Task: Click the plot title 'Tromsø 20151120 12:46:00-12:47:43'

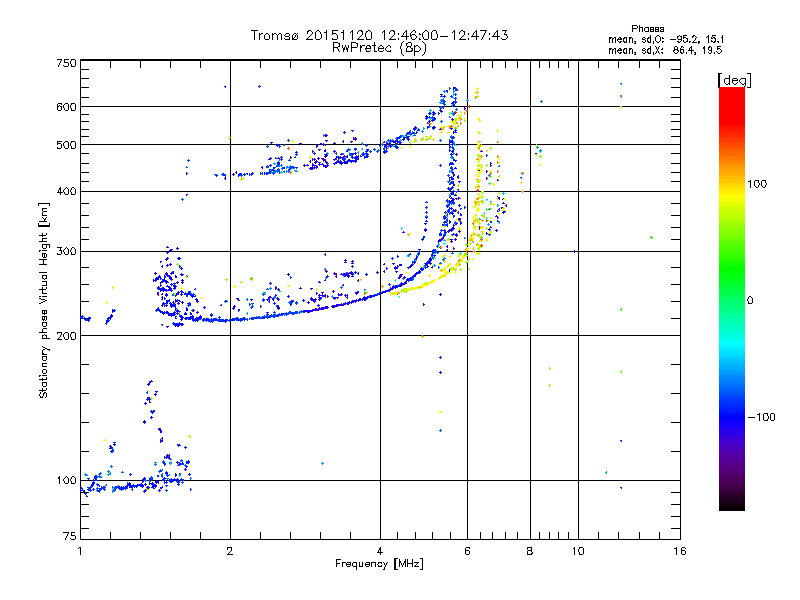Action: (379, 35)
